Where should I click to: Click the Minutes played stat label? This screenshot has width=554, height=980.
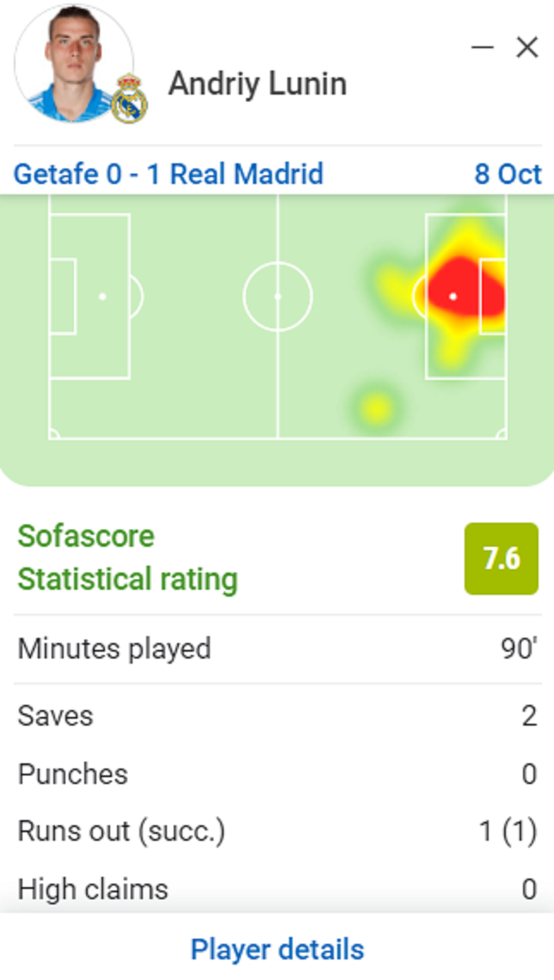click(x=114, y=648)
